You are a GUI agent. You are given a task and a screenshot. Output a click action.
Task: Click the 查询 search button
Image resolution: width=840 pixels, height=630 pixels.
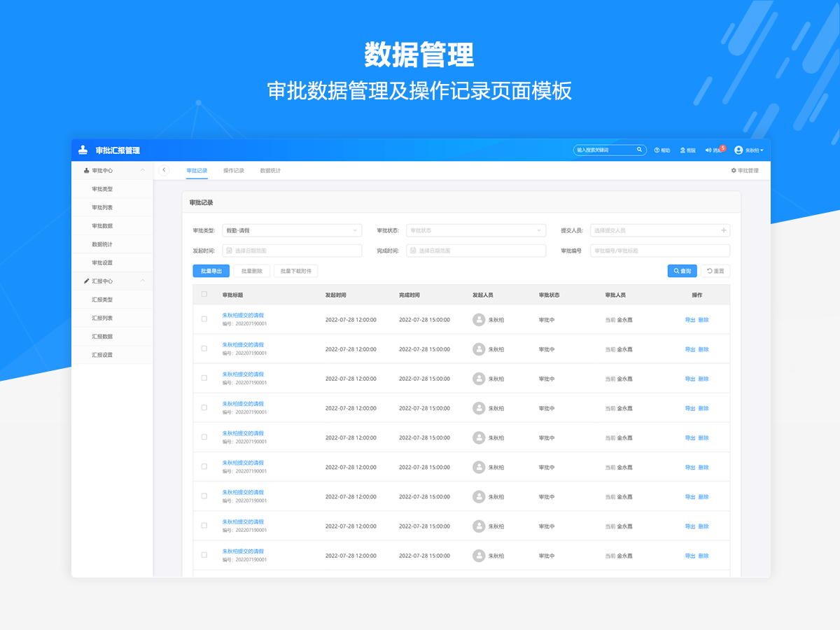pyautogui.click(x=682, y=271)
